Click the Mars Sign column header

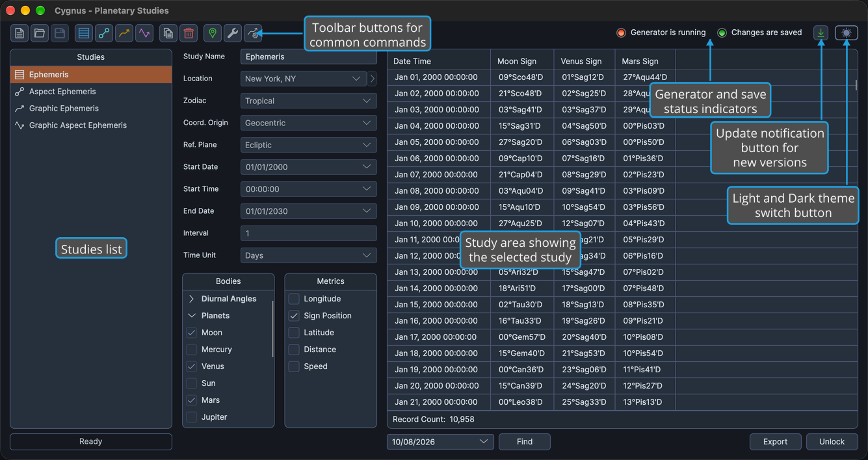point(645,61)
